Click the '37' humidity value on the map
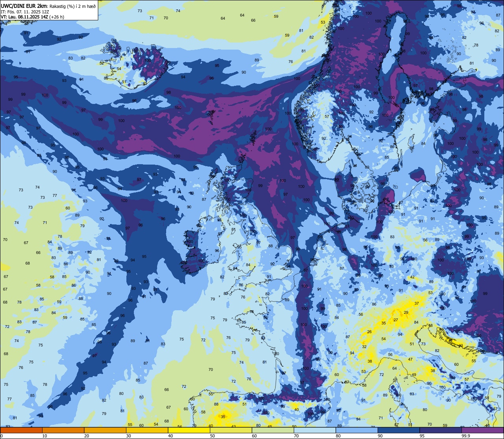The height and width of the screenshot is (439, 504). [x=417, y=303]
